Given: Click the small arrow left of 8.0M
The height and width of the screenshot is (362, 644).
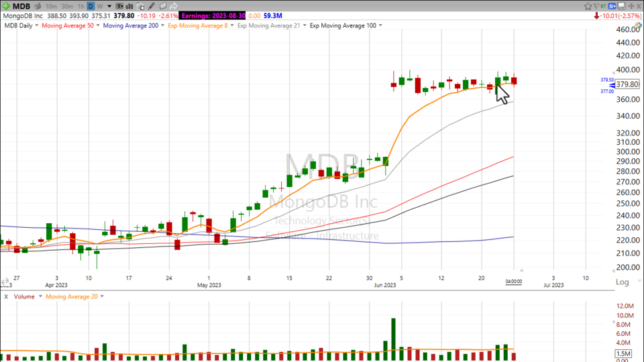Looking at the screenshot, I should (614, 322).
